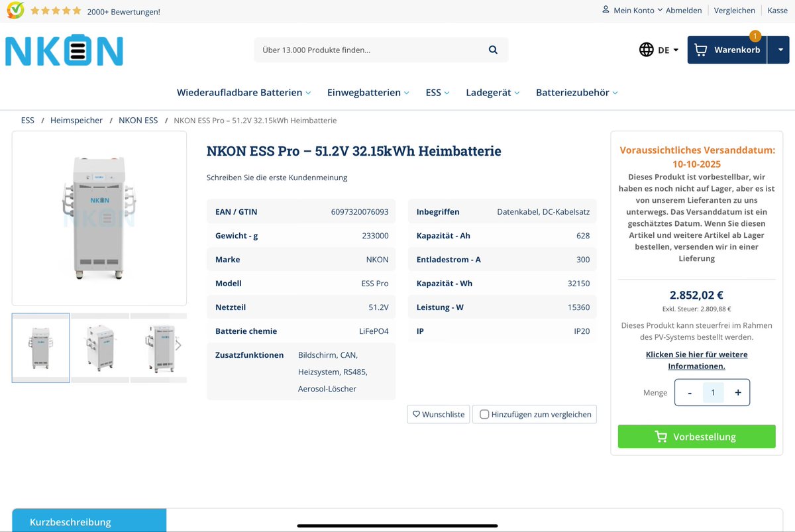Click the green Vorbestellung button

tap(696, 437)
